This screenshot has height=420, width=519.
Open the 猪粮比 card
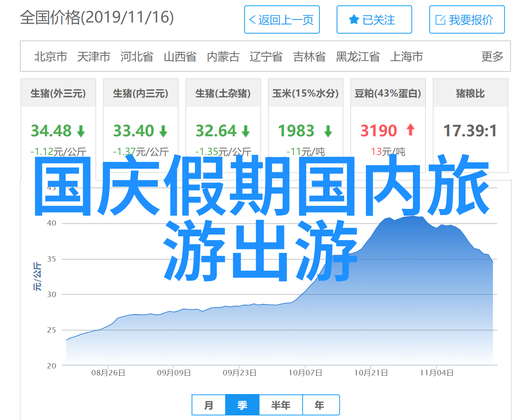470,94
